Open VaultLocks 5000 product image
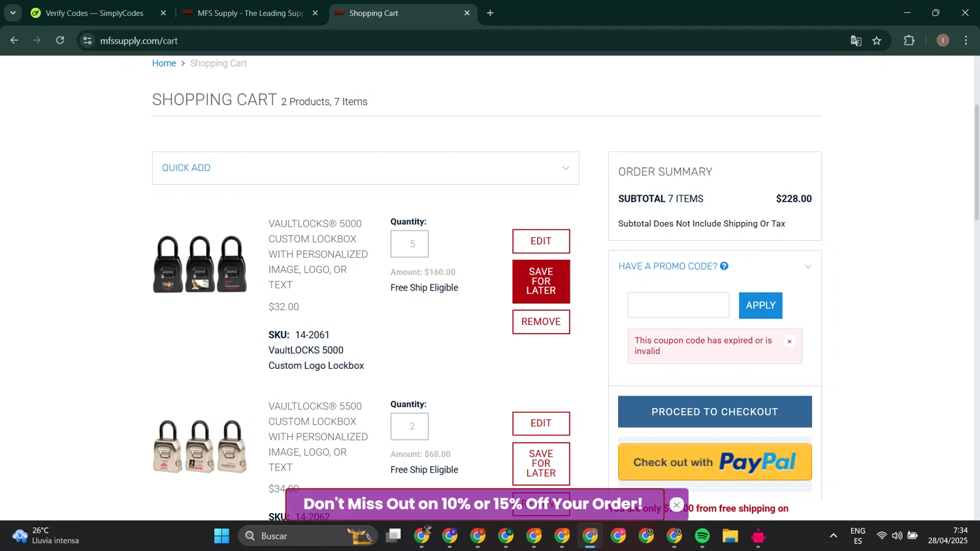Screen dimensions: 980x551 click(200, 264)
